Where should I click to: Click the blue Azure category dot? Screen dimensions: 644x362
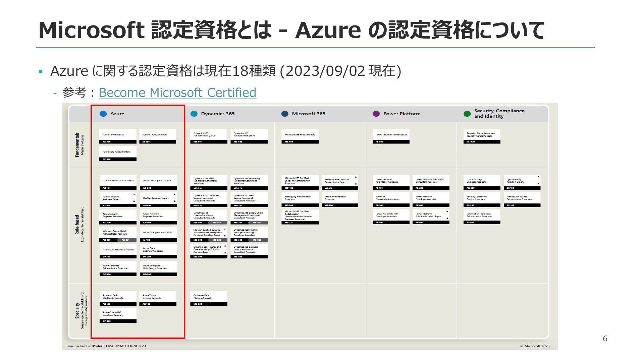[x=103, y=114]
